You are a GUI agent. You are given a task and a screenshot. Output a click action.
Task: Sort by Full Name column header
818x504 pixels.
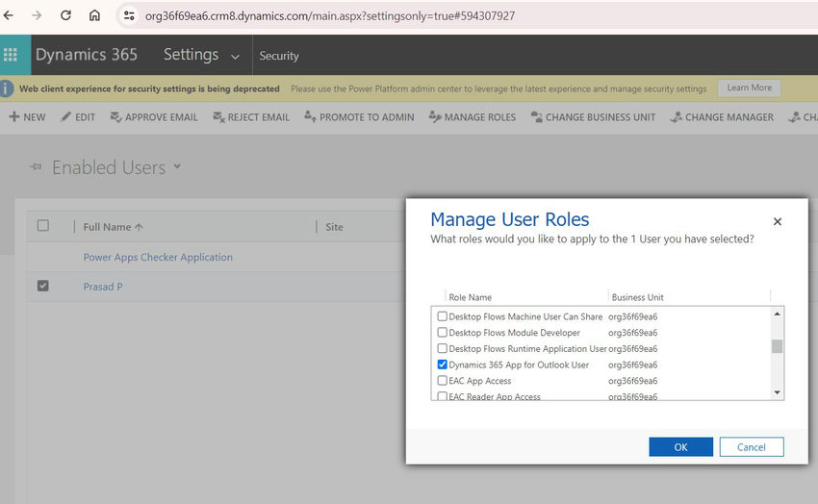tap(107, 227)
